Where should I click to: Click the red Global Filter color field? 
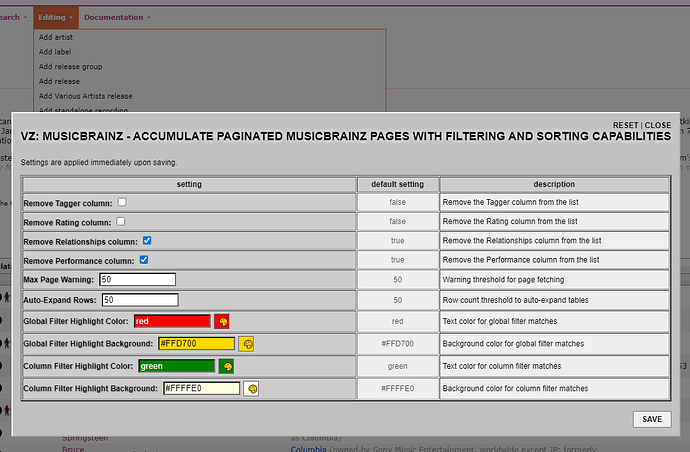click(171, 321)
